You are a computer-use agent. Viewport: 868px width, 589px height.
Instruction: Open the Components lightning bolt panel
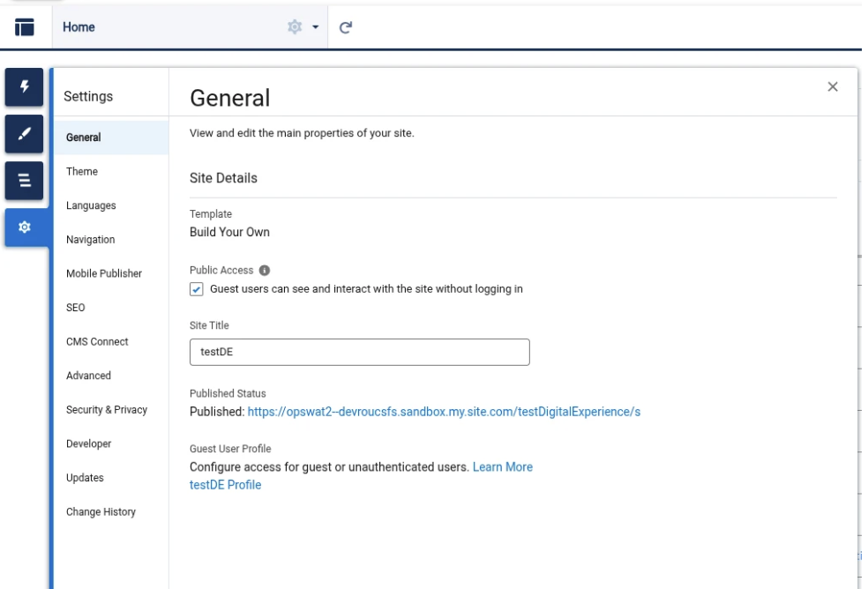(x=25, y=86)
